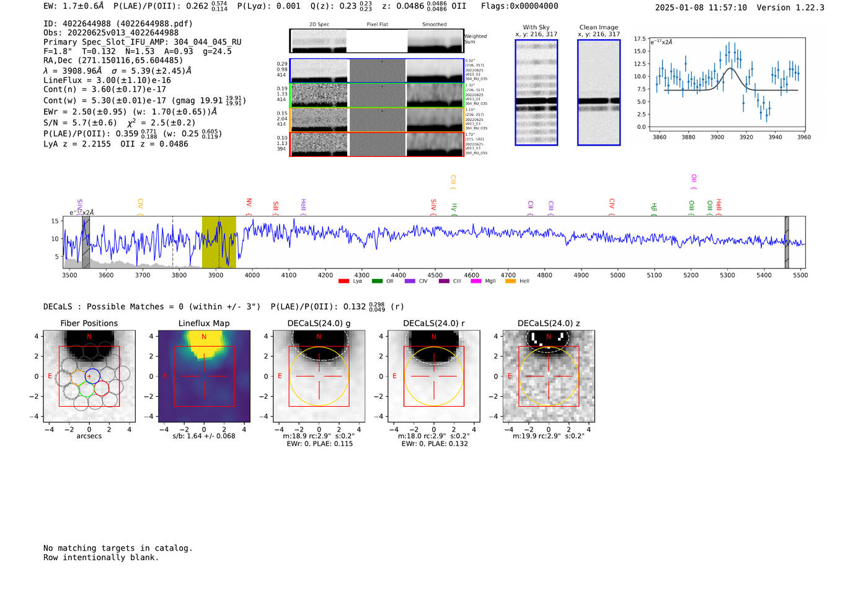
Task: Select the red-bordered 2D spectrum row
Action: coord(377,144)
